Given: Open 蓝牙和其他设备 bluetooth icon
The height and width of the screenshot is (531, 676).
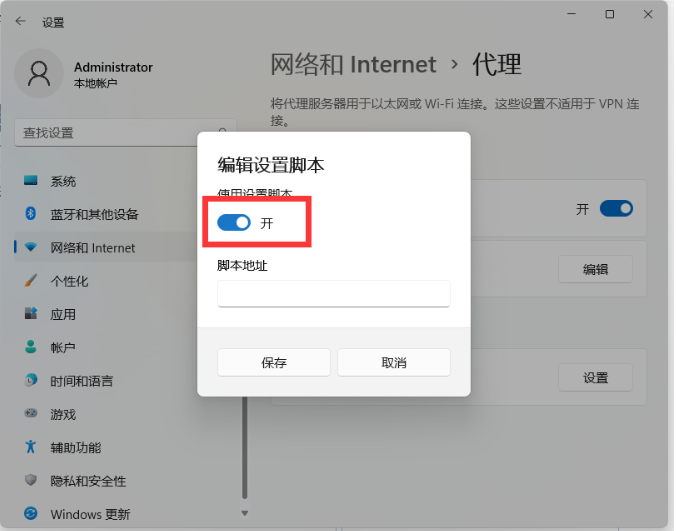Looking at the screenshot, I should pyautogui.click(x=31, y=214).
